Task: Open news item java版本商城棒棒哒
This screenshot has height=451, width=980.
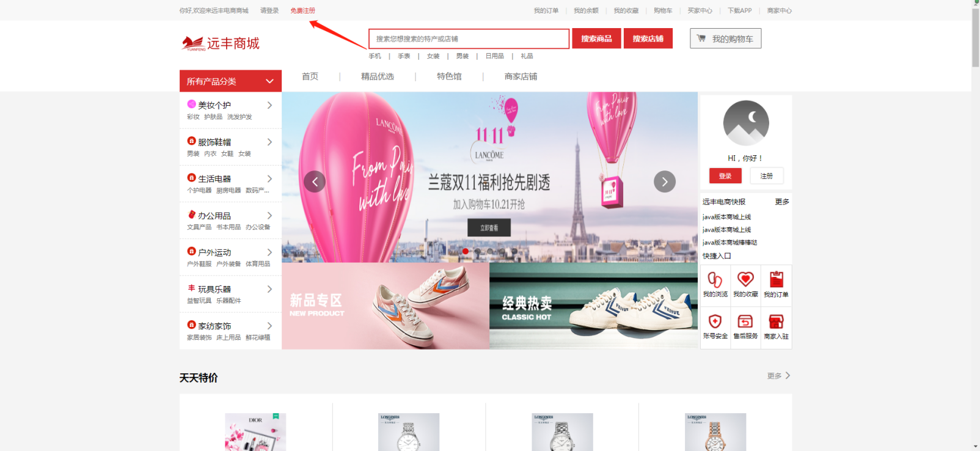Action: [730, 243]
